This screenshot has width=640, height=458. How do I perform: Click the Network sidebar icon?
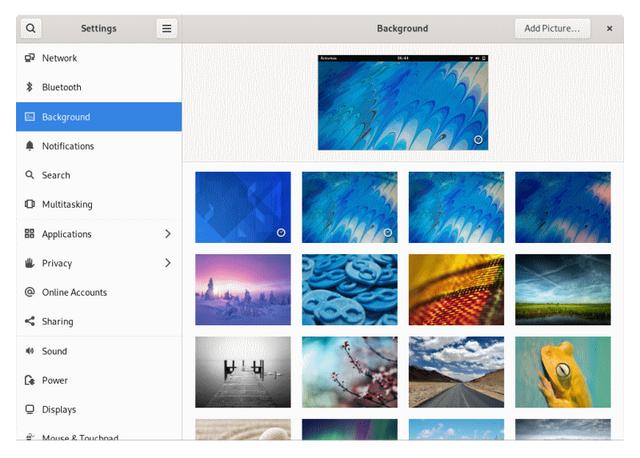29,58
